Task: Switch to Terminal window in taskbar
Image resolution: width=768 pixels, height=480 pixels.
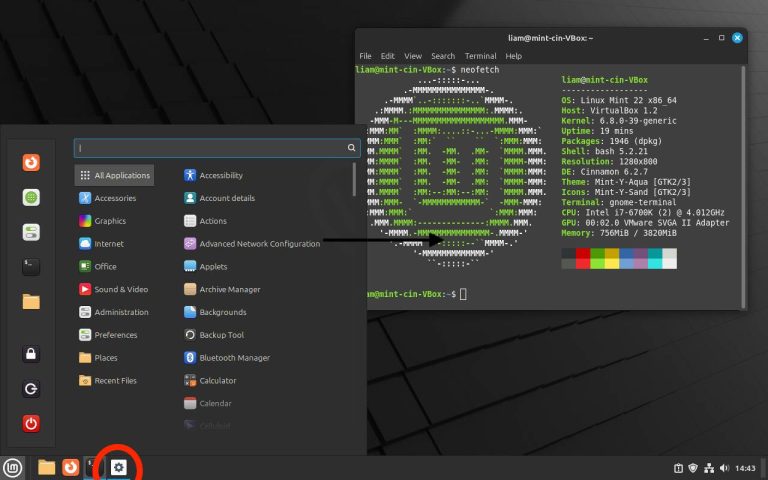Action: click(x=93, y=467)
